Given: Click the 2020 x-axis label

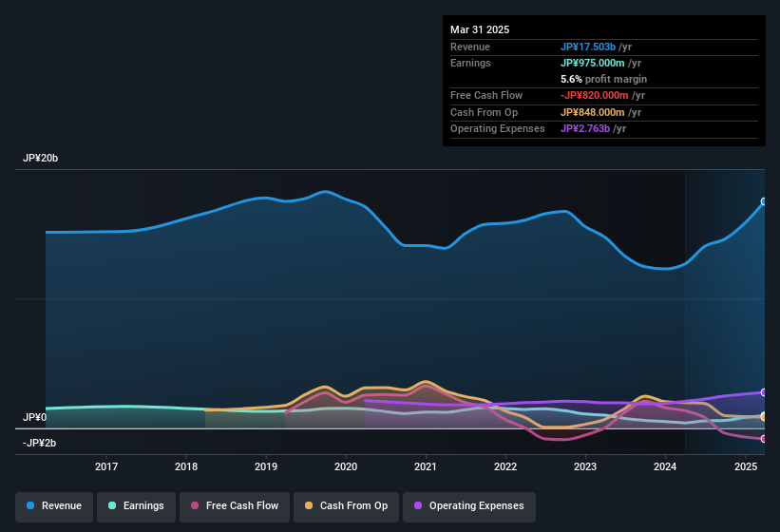Looking at the screenshot, I should 346,466.
